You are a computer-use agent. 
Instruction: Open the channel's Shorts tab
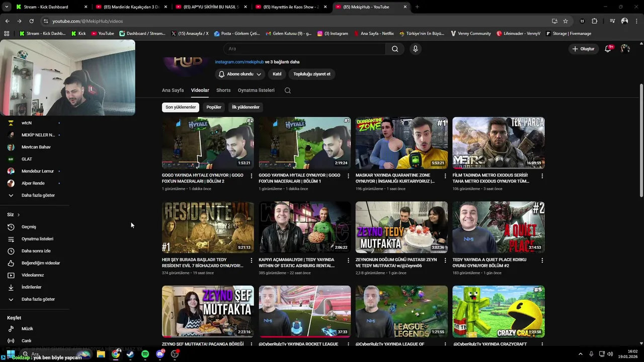point(223,90)
